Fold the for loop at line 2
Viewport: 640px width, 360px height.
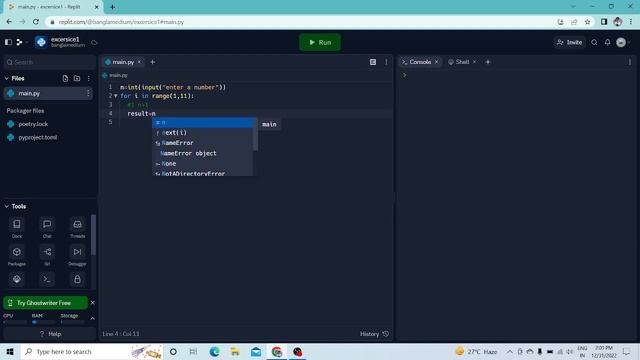click(x=116, y=96)
